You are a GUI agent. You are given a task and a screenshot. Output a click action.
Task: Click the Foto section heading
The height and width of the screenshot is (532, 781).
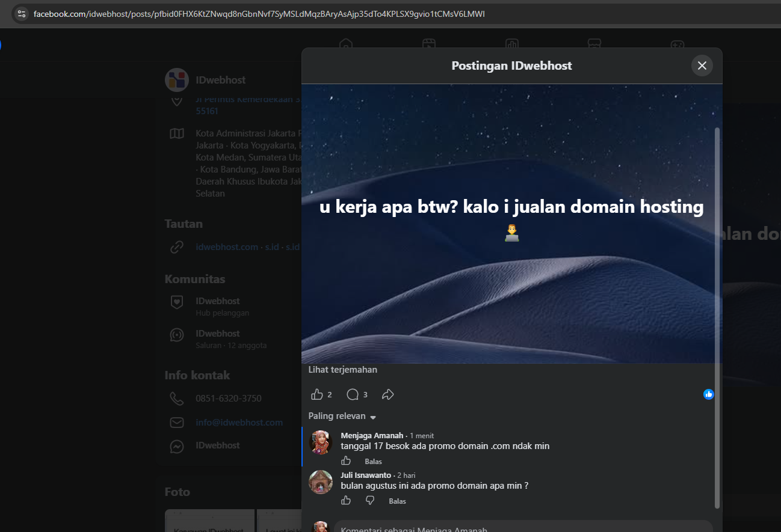click(x=177, y=492)
